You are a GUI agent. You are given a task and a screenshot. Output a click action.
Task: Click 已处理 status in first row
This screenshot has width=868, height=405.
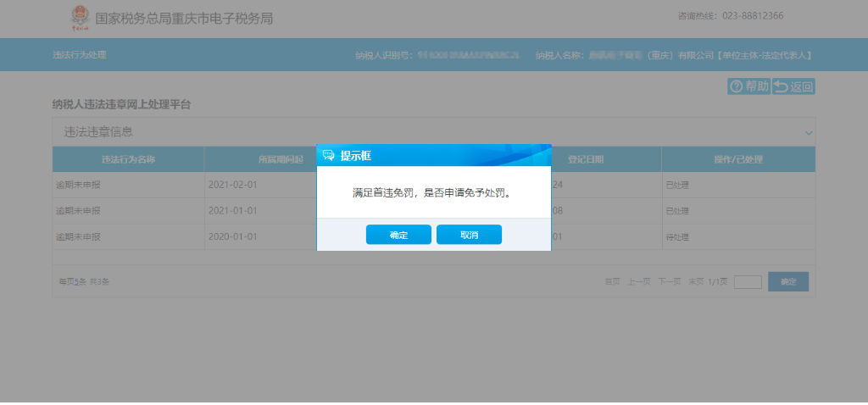(678, 185)
